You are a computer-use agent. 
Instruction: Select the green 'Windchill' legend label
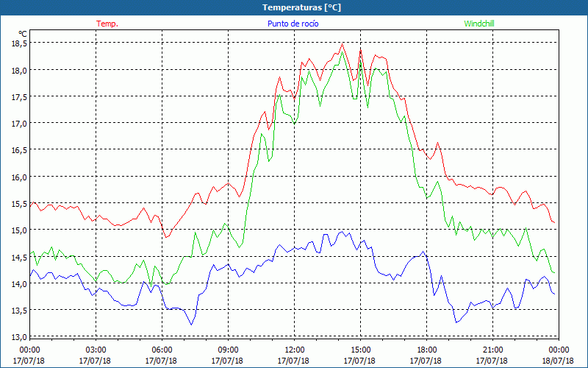pos(479,24)
